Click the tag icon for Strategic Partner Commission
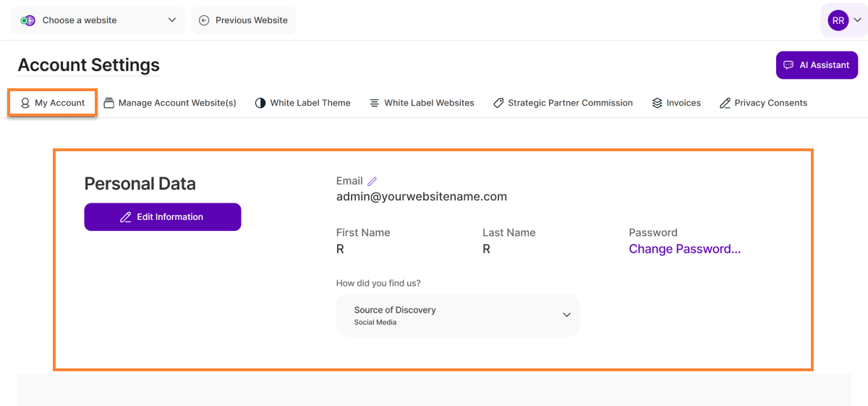This screenshot has width=868, height=406. (x=498, y=103)
